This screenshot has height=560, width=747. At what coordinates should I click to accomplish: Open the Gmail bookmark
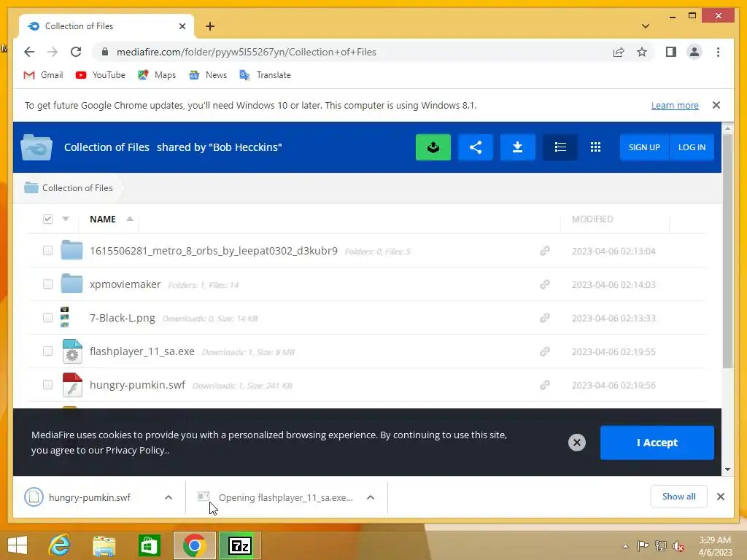point(43,75)
